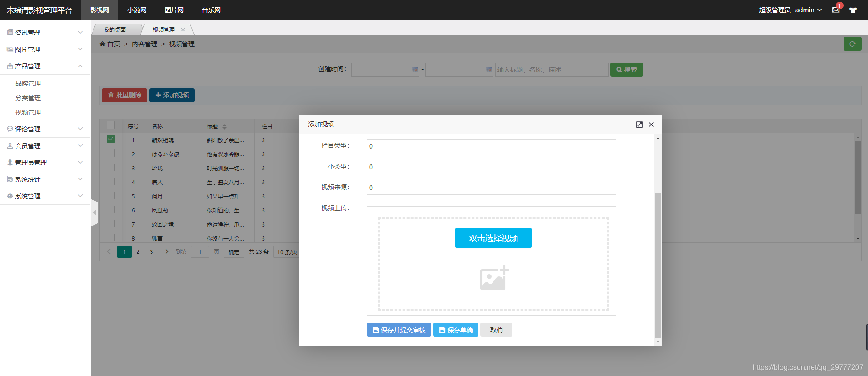Check row 7 轮回之境 checkbox
Viewport: 868px width, 376px height.
click(x=111, y=224)
